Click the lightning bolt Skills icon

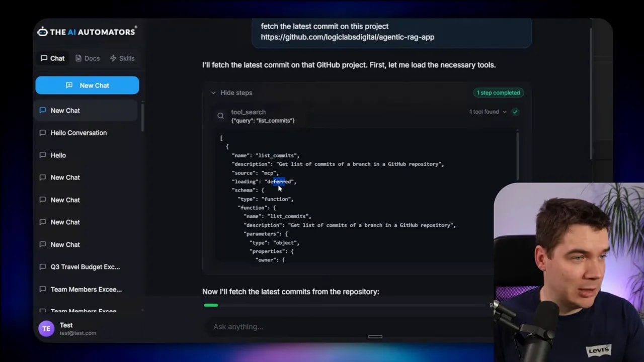coord(113,58)
